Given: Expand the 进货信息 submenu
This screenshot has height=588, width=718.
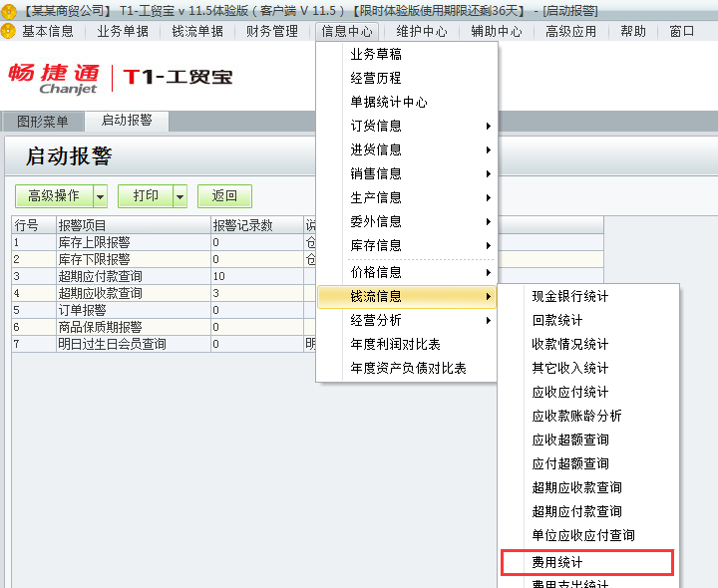Looking at the screenshot, I should point(407,149).
